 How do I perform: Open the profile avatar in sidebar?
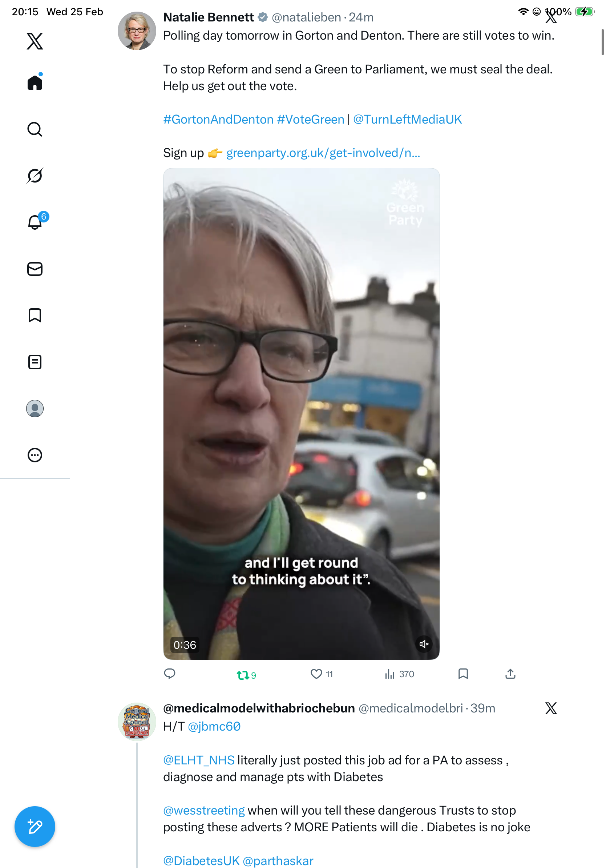pos(35,408)
